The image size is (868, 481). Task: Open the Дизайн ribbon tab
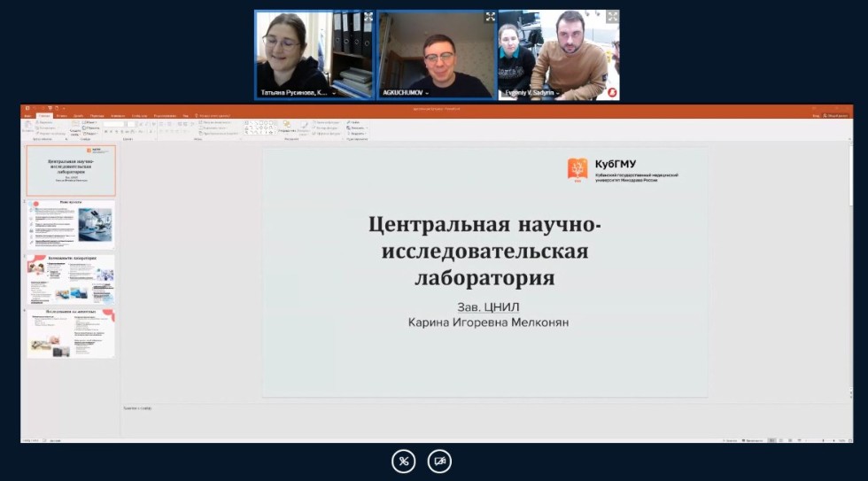[x=78, y=115]
